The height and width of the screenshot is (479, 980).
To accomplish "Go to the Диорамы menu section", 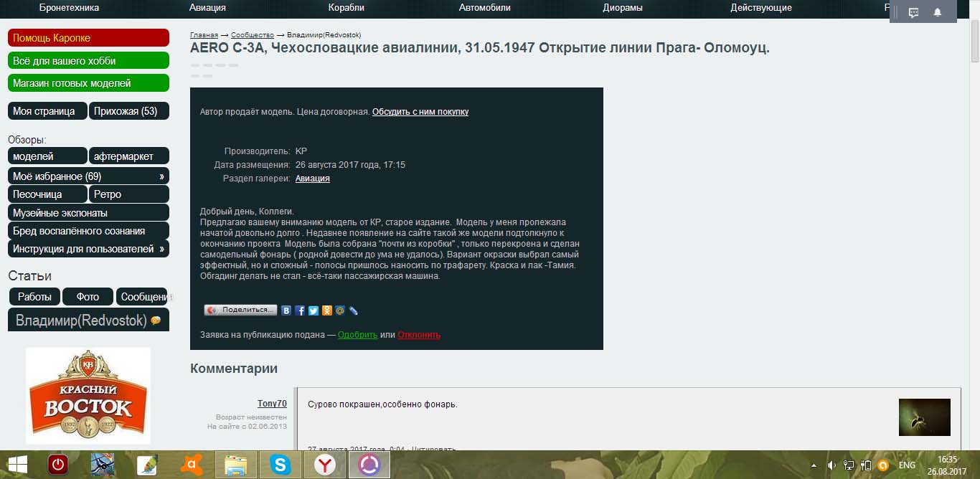I will 622,8.
